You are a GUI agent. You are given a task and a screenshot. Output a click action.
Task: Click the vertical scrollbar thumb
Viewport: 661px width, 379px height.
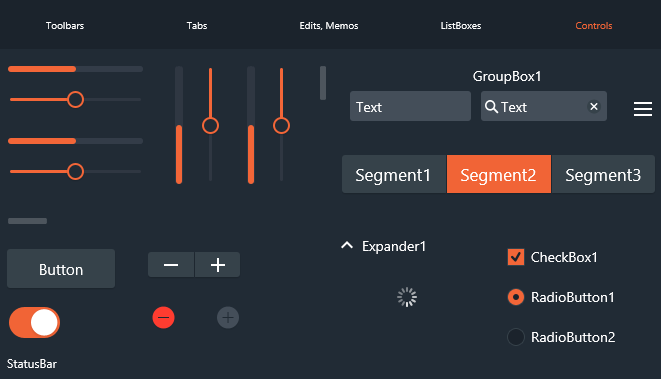click(323, 83)
